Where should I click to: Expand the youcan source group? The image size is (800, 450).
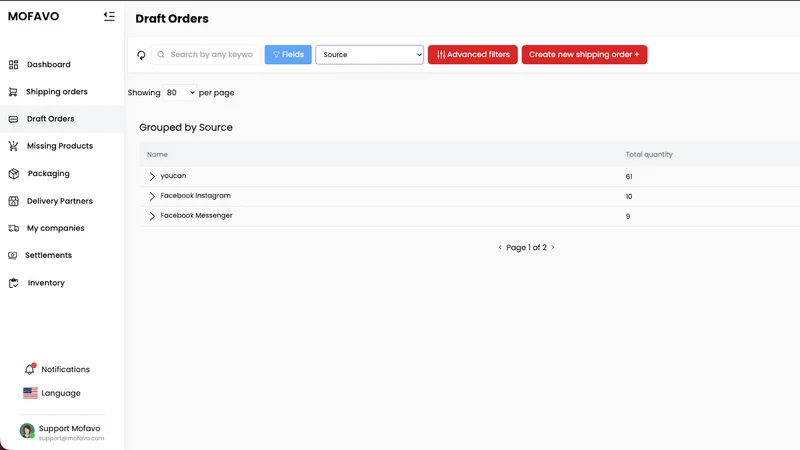coord(152,176)
